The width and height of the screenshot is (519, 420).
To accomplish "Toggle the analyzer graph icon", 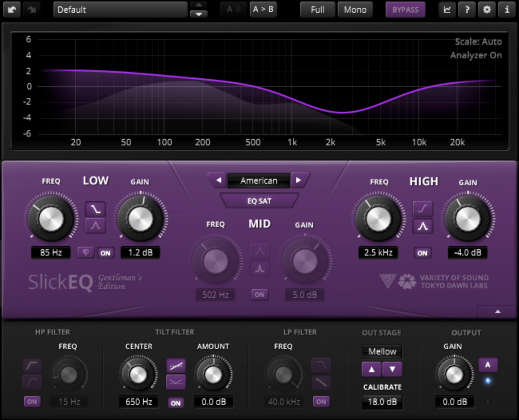I will point(447,10).
